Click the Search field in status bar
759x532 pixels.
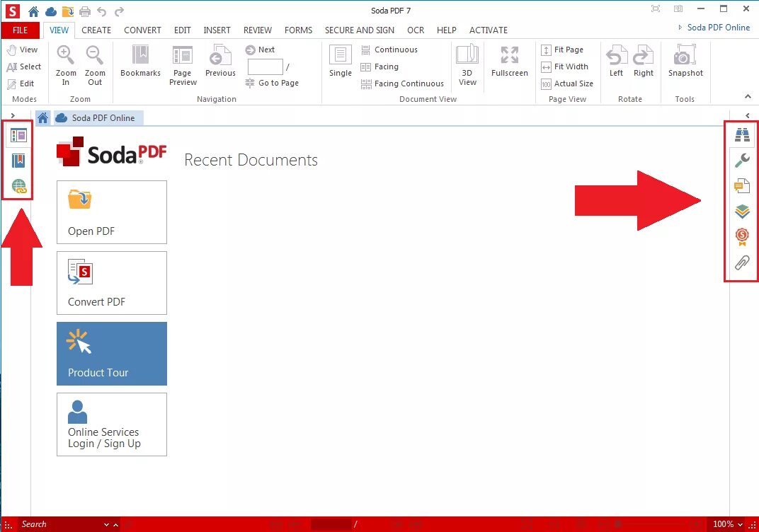tap(60, 524)
